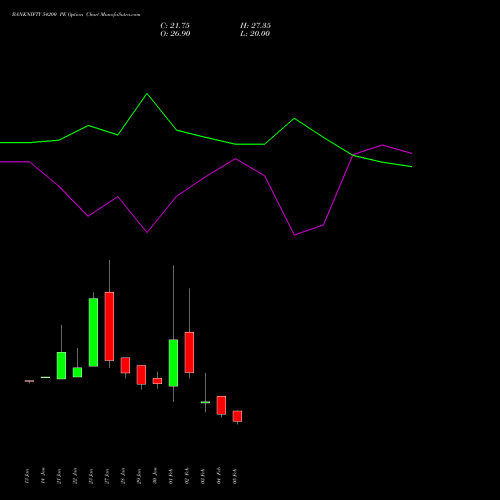Screen dimensions: 500x500
Task: Select the red candle for 02 Feb
Action: 189,352
